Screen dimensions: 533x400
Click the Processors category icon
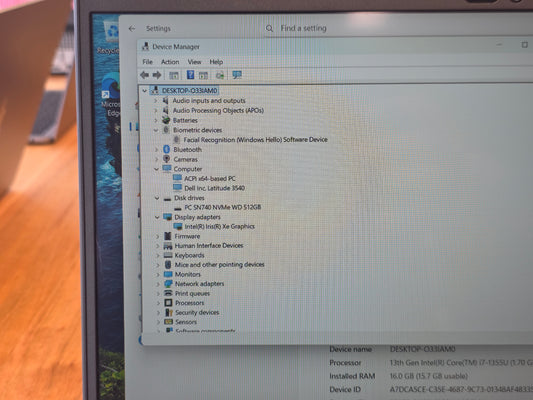point(168,302)
